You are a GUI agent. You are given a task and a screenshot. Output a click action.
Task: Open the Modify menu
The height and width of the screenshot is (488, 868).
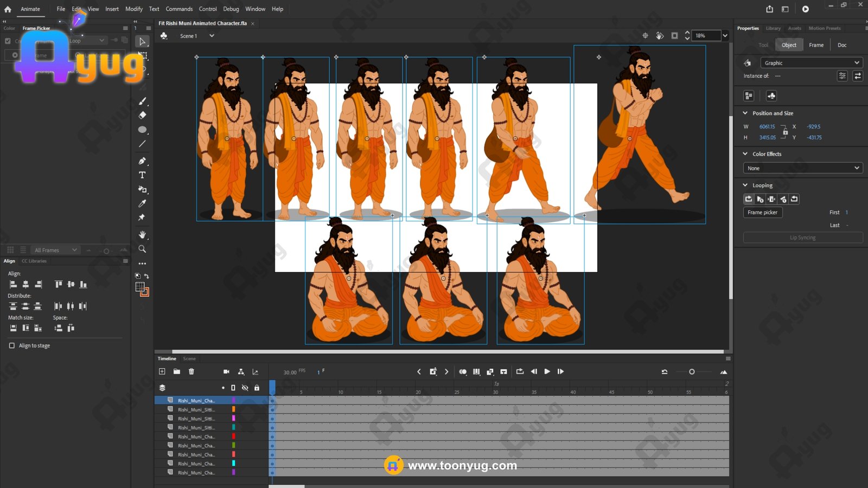(133, 9)
